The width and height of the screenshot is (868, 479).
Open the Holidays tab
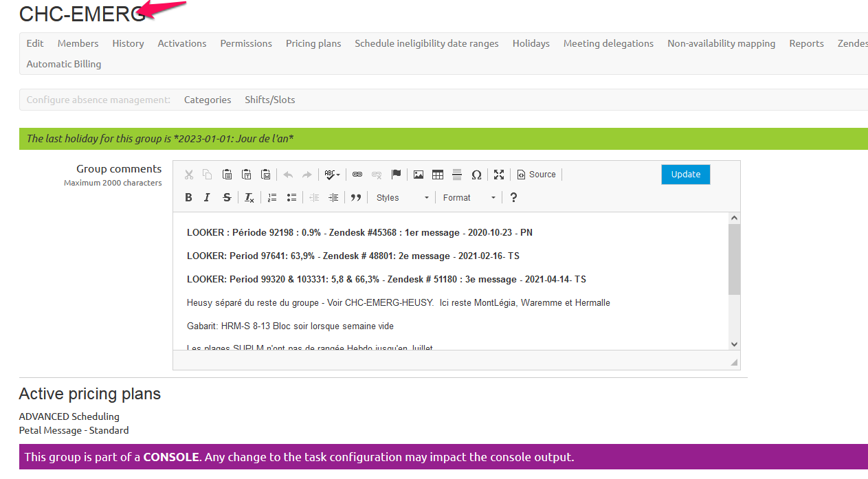point(531,43)
